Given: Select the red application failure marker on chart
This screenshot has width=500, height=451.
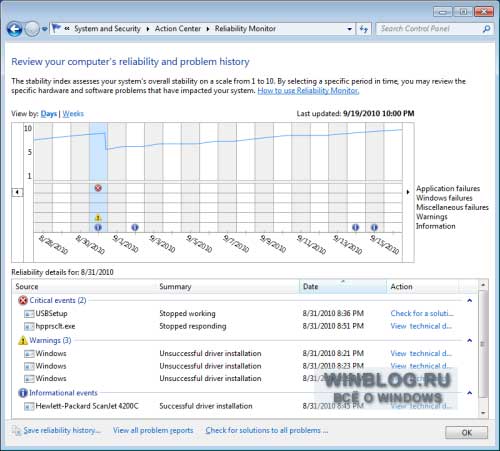Looking at the screenshot, I should [x=98, y=188].
